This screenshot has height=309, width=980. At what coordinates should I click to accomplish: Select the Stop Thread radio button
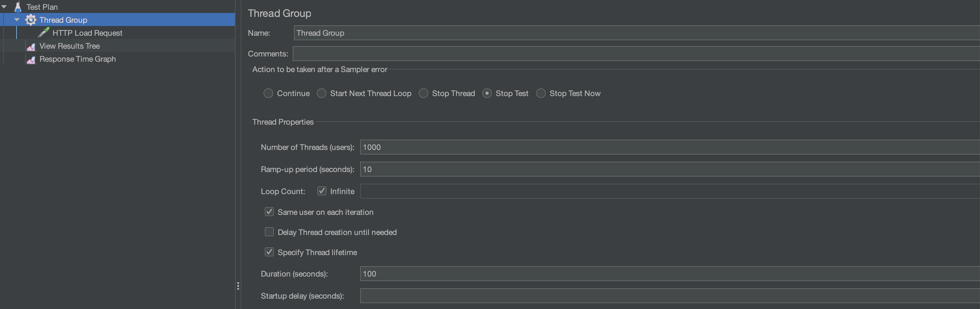pyautogui.click(x=423, y=93)
